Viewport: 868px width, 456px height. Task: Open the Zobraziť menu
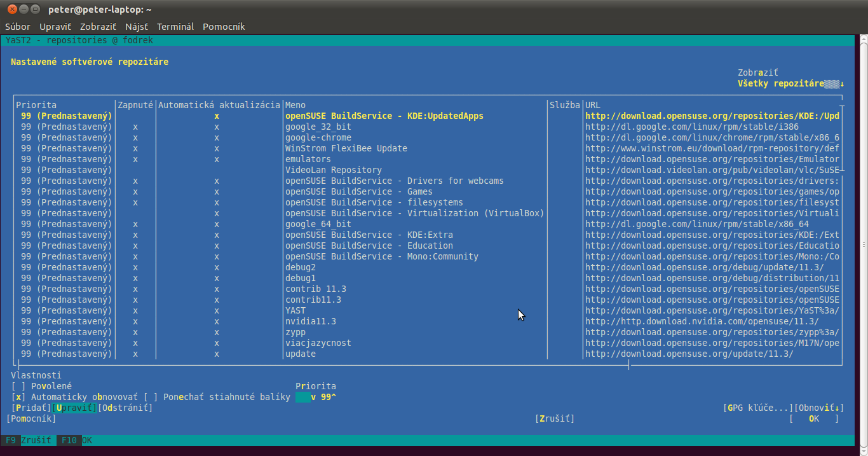point(98,27)
